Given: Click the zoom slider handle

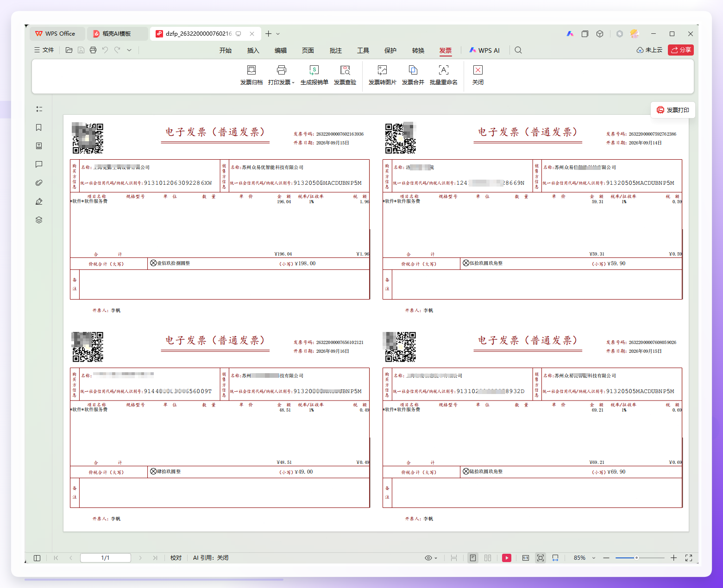Looking at the screenshot, I should tap(636, 558).
